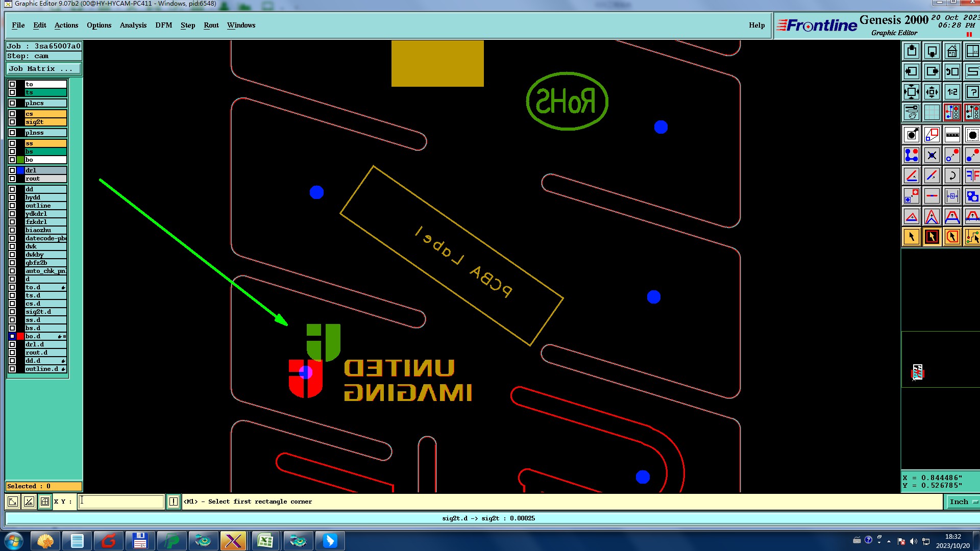This screenshot has height=551, width=980.
Task: Expand the Job Matrix panel button
Action: pos(44,69)
